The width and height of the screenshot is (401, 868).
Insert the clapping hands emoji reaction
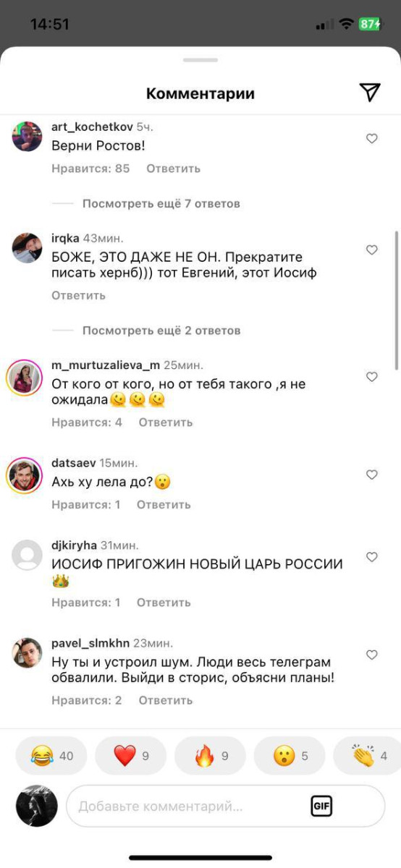[x=367, y=756]
